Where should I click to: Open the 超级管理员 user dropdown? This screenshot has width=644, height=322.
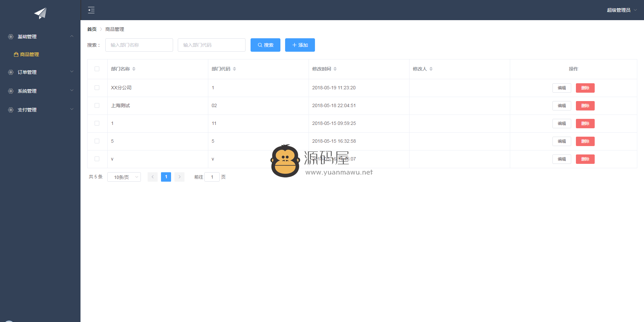[622, 10]
